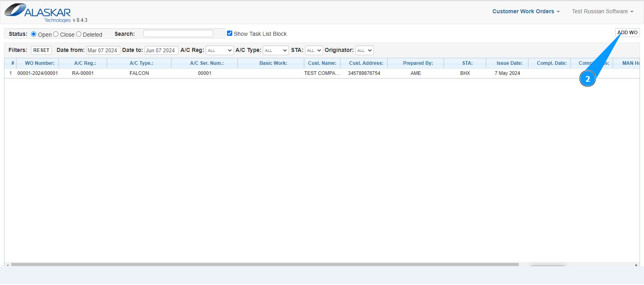Select the Deleted status radio button
The image size is (644, 285).
tap(79, 34)
